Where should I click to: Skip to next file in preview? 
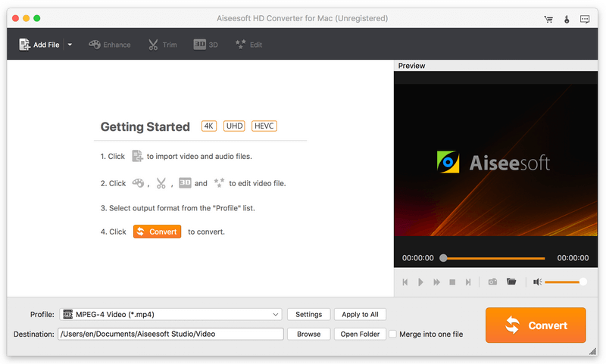coord(468,282)
